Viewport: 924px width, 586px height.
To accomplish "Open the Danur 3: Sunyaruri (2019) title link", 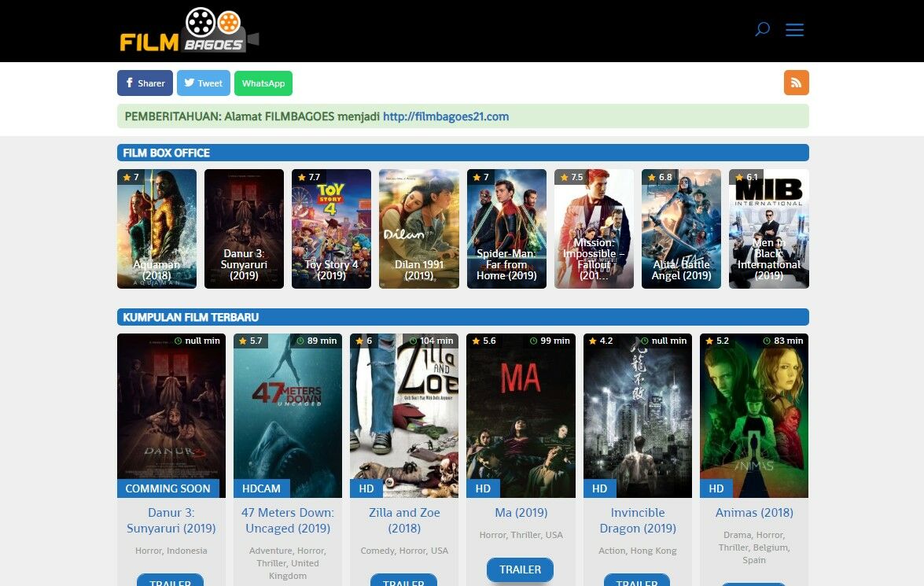I will coord(171,521).
